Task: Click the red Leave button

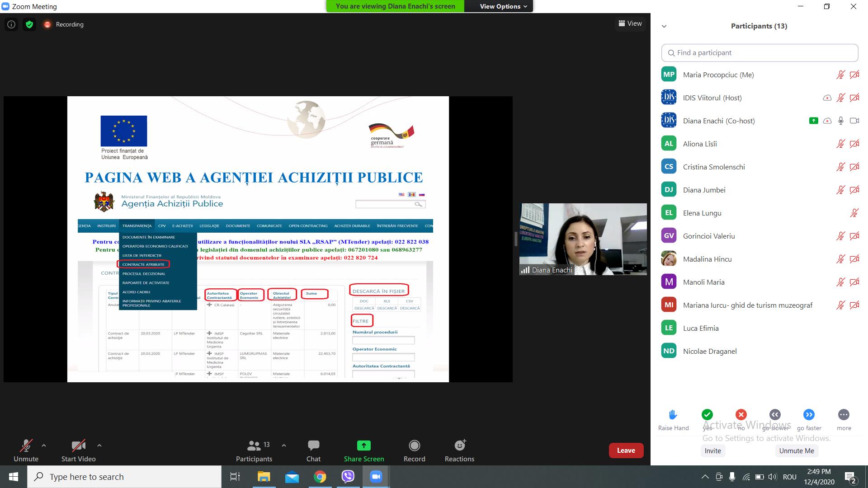Action: pyautogui.click(x=626, y=450)
